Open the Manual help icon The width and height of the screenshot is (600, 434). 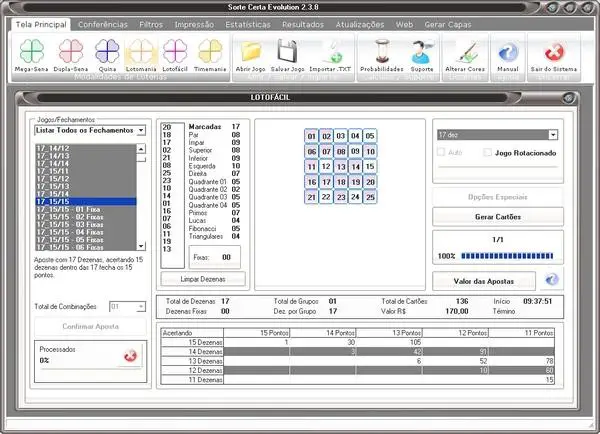tap(508, 52)
